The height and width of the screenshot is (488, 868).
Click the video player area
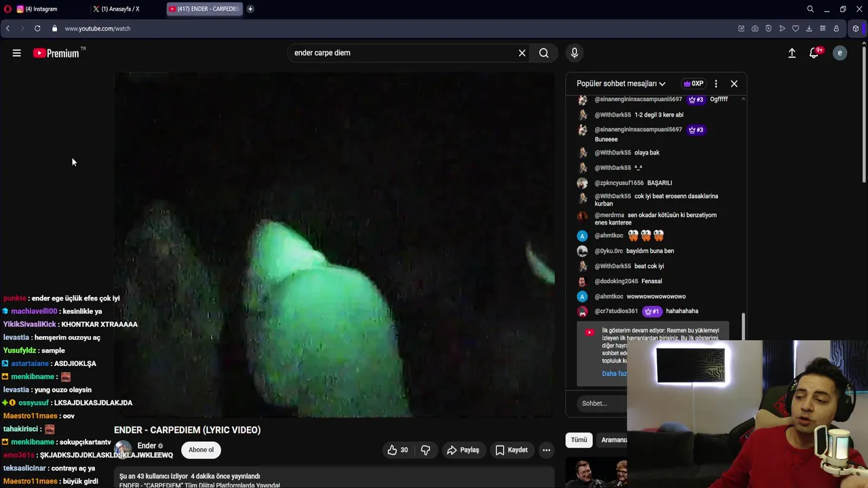[334, 245]
